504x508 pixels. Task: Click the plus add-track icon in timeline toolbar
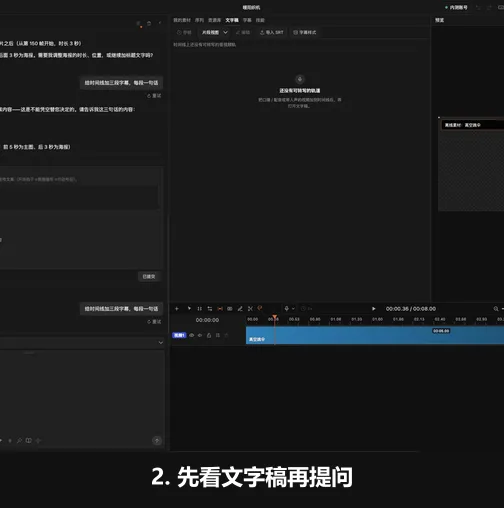tap(177, 309)
